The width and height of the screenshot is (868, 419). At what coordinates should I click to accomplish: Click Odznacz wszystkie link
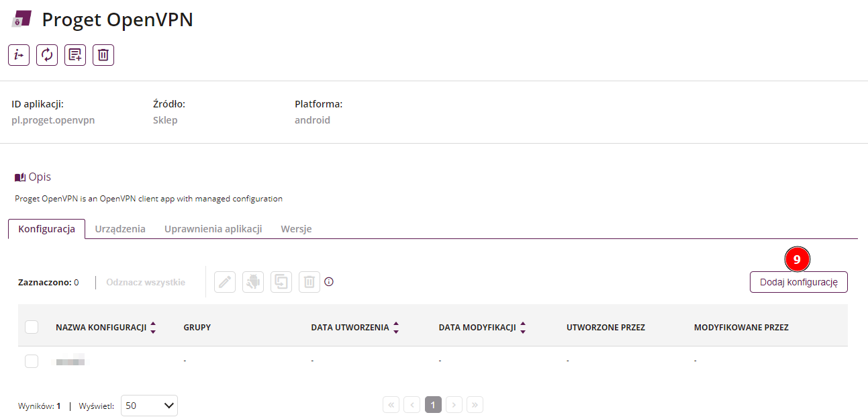(x=146, y=282)
